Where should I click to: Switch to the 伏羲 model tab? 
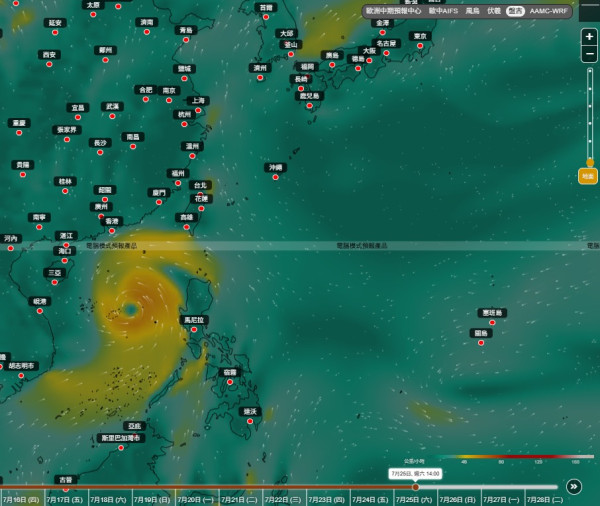[x=494, y=11]
